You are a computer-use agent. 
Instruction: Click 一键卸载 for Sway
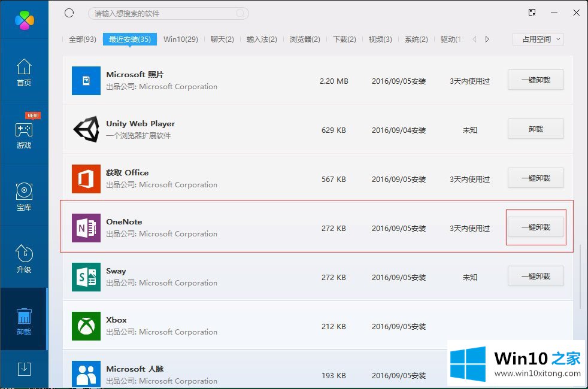pos(535,276)
